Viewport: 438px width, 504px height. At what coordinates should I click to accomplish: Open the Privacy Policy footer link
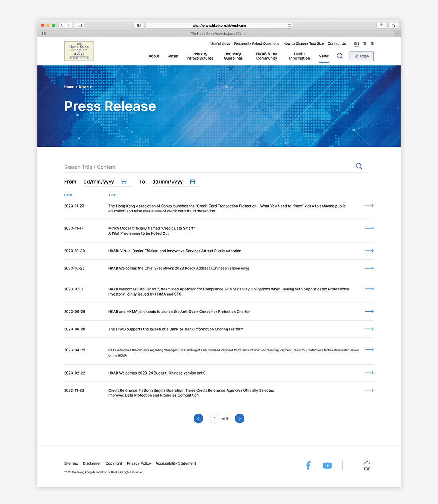click(x=139, y=463)
